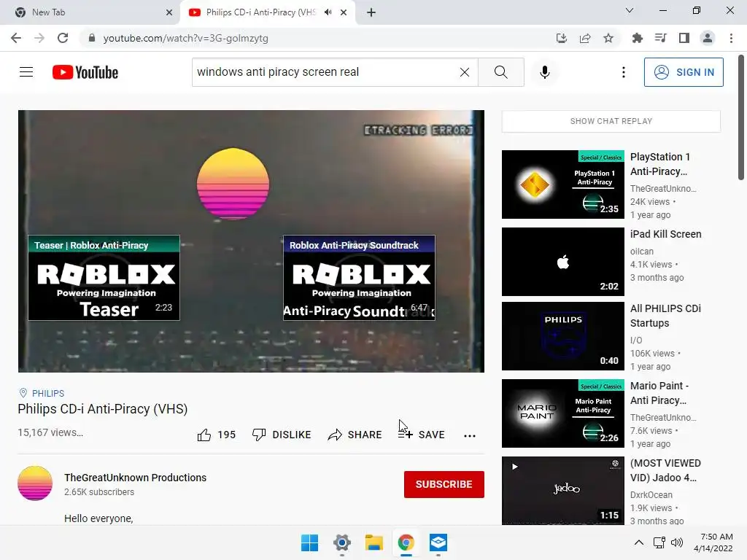Click the SIGN IN button
This screenshot has height=560, width=747.
coord(684,72)
